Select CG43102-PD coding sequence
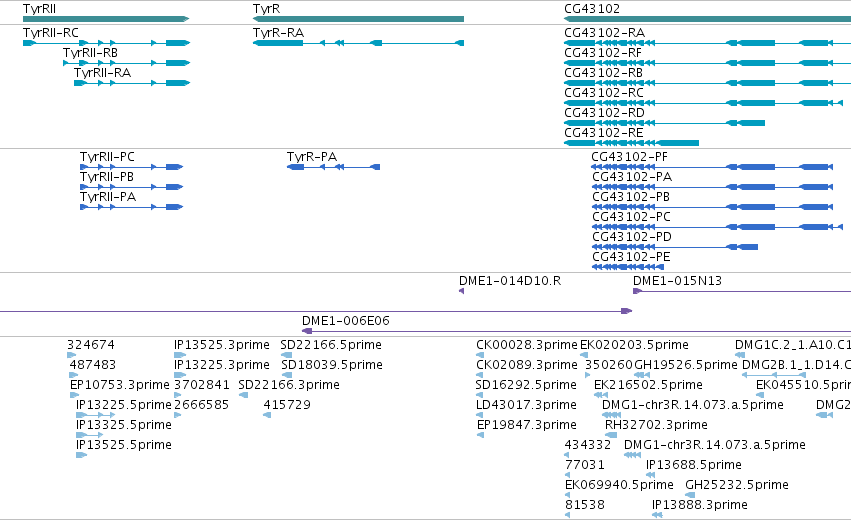 click(x=675, y=248)
